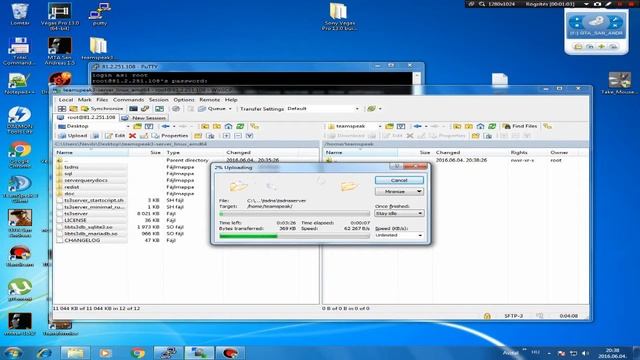Sort local panel by Name column header
Image resolution: width=640 pixels, height=360 pixels.
pos(92,152)
